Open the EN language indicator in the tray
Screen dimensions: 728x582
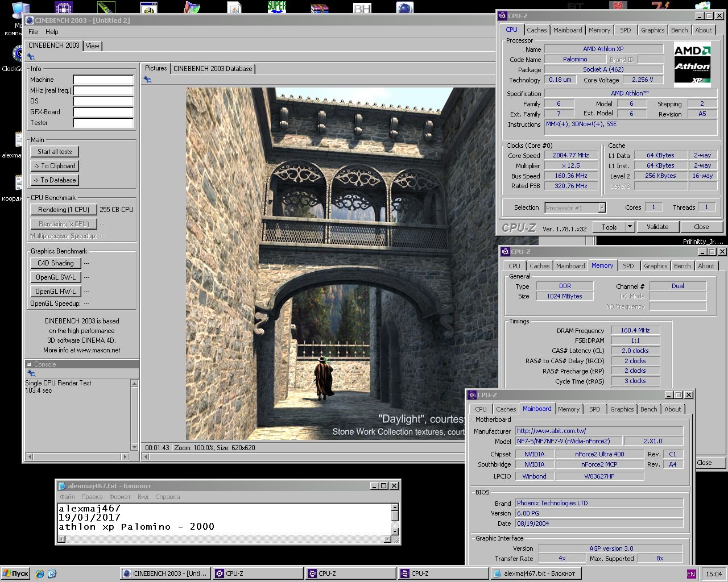coord(691,573)
